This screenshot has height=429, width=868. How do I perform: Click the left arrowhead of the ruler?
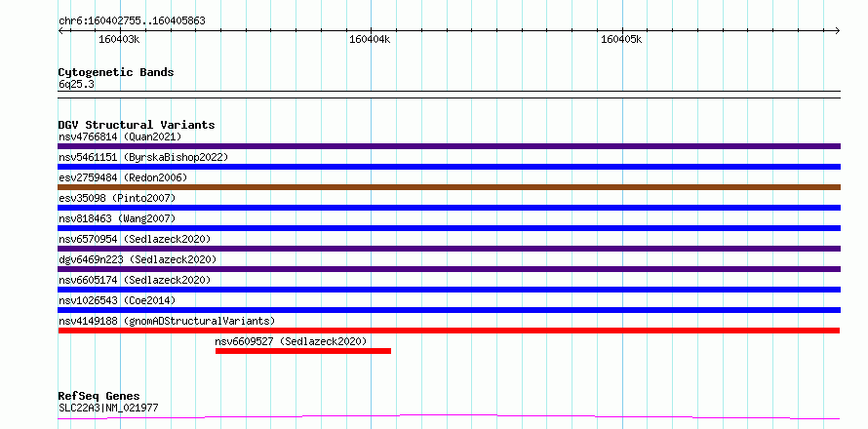(x=60, y=30)
